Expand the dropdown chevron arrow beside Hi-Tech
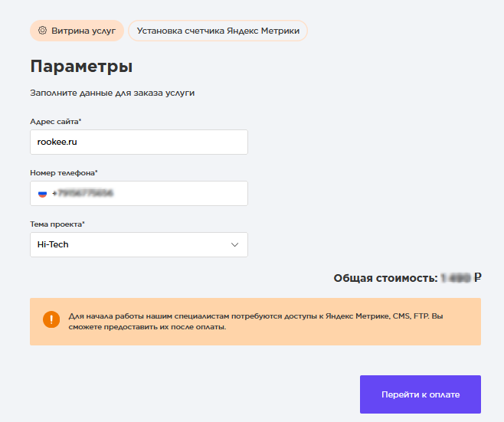Viewport: 504px width, 422px height. click(234, 245)
